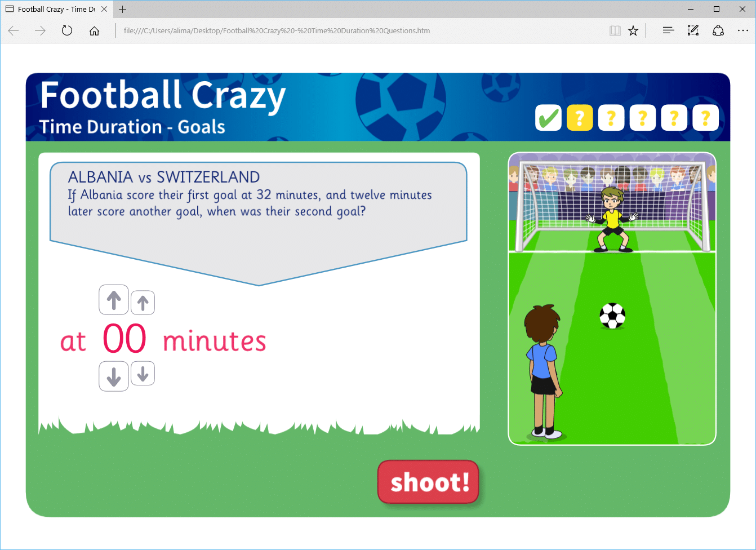Select the green checkmark progress indicator
Image resolution: width=756 pixels, height=550 pixels.
[547, 117]
